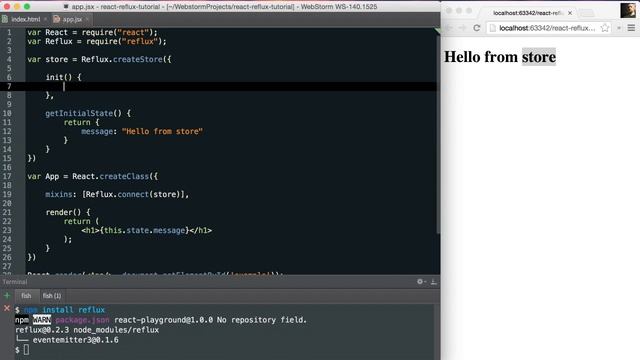Click the terminal prompt cursor
This screenshot has height=360, width=640.
(x=26, y=349)
